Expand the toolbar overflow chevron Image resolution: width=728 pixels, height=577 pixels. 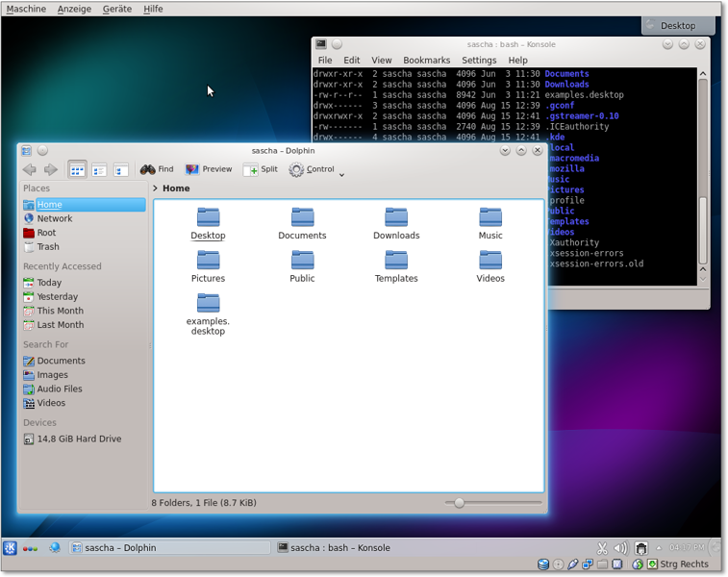pyautogui.click(x=341, y=174)
